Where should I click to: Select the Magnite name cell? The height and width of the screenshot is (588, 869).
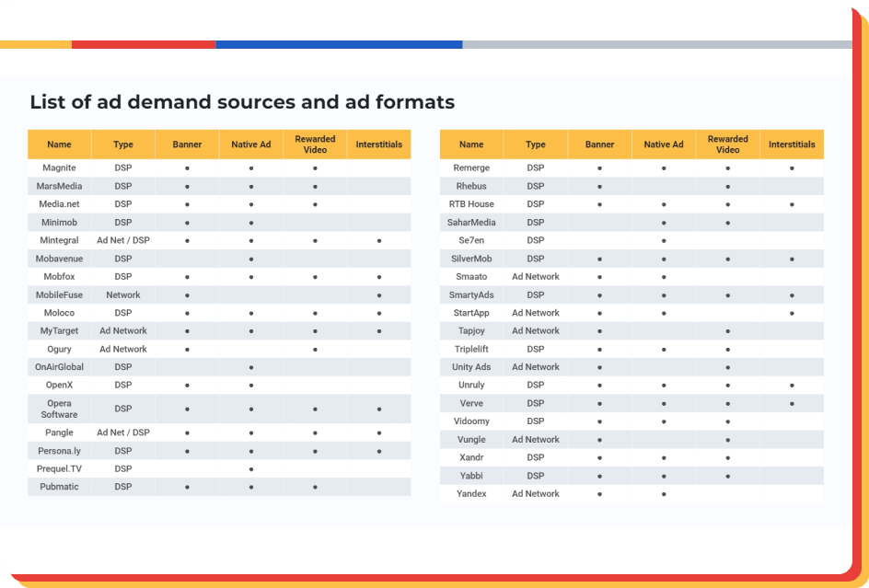pyautogui.click(x=59, y=167)
